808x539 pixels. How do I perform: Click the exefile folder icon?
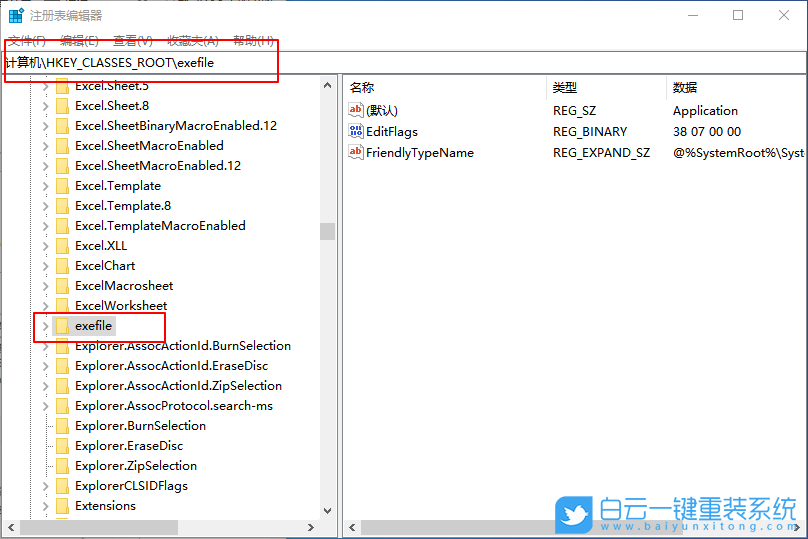(63, 326)
